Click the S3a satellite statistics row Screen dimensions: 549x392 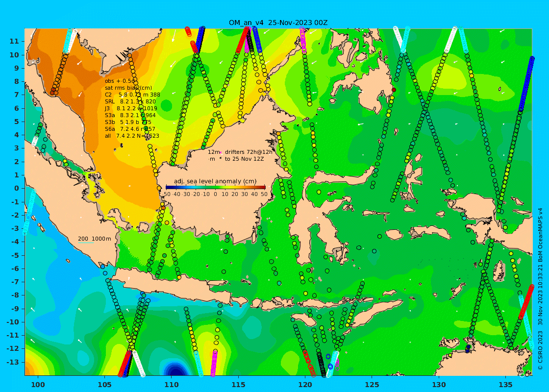coord(130,115)
